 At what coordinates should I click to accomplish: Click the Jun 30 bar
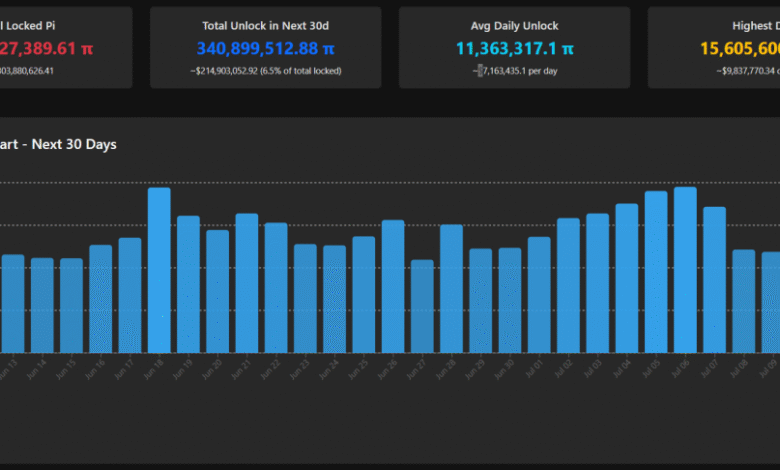510,300
